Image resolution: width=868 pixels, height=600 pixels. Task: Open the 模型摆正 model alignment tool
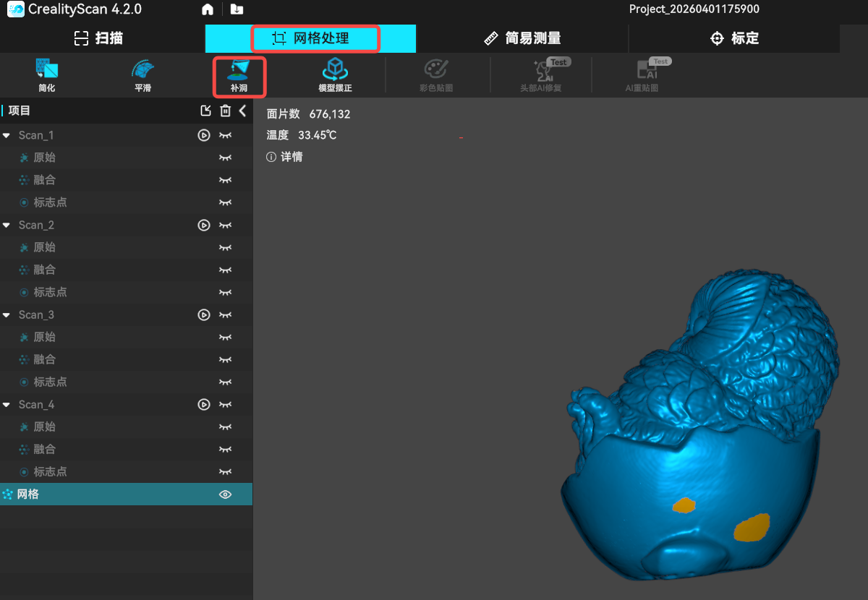(x=335, y=75)
